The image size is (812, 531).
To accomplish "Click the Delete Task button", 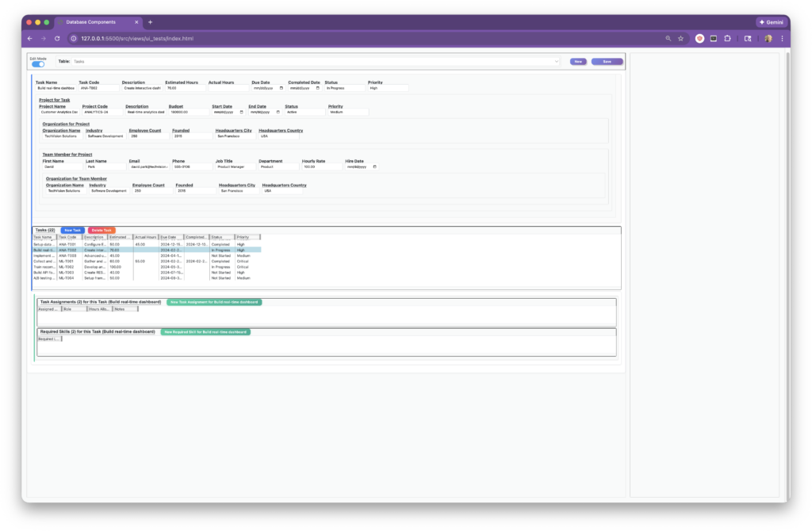I will [101, 230].
